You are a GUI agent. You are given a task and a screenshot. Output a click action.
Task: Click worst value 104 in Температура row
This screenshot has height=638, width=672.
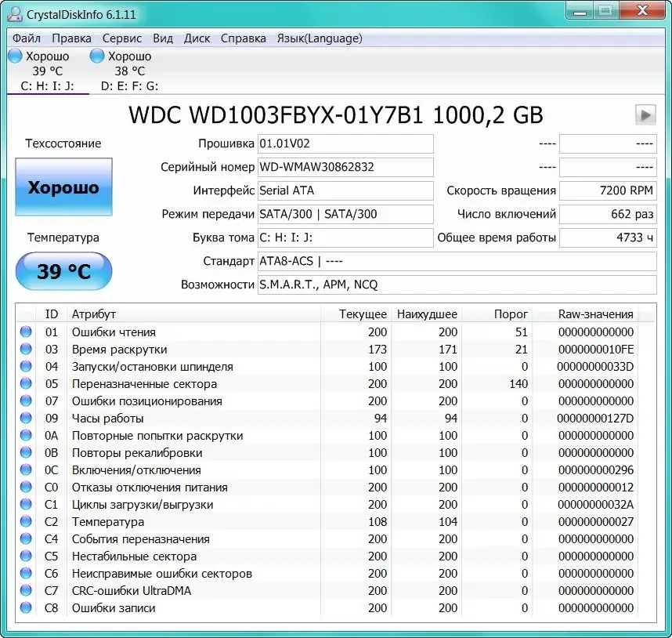coord(448,522)
